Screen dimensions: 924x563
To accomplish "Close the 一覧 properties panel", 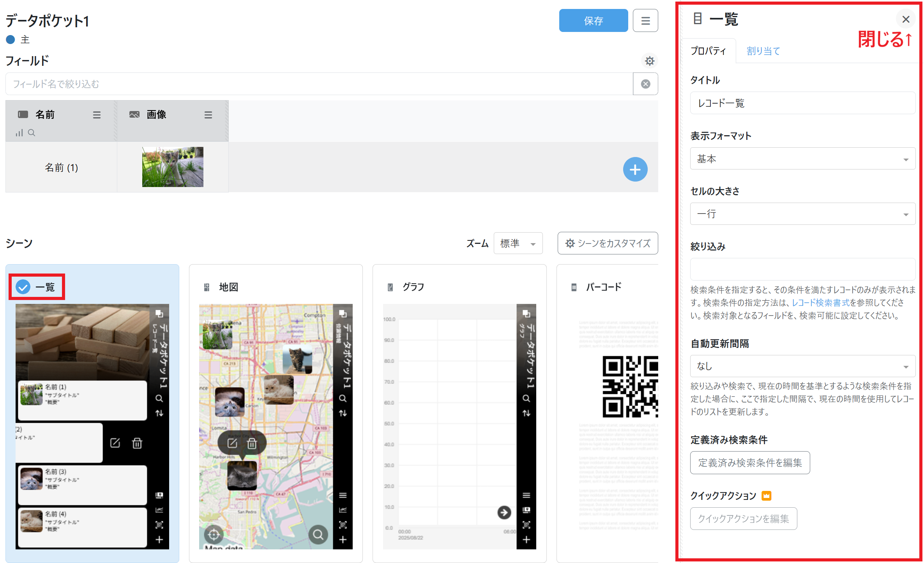I will pos(906,19).
